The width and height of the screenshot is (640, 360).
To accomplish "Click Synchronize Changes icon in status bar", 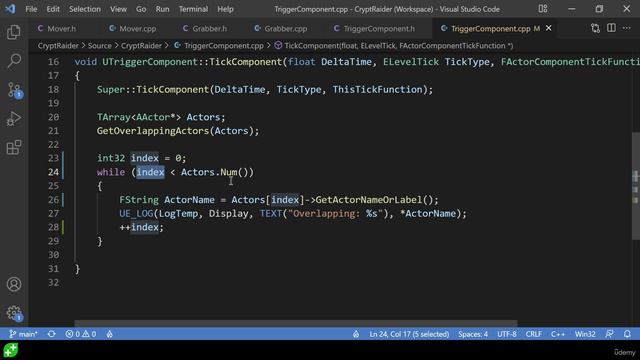I will click(x=51, y=334).
